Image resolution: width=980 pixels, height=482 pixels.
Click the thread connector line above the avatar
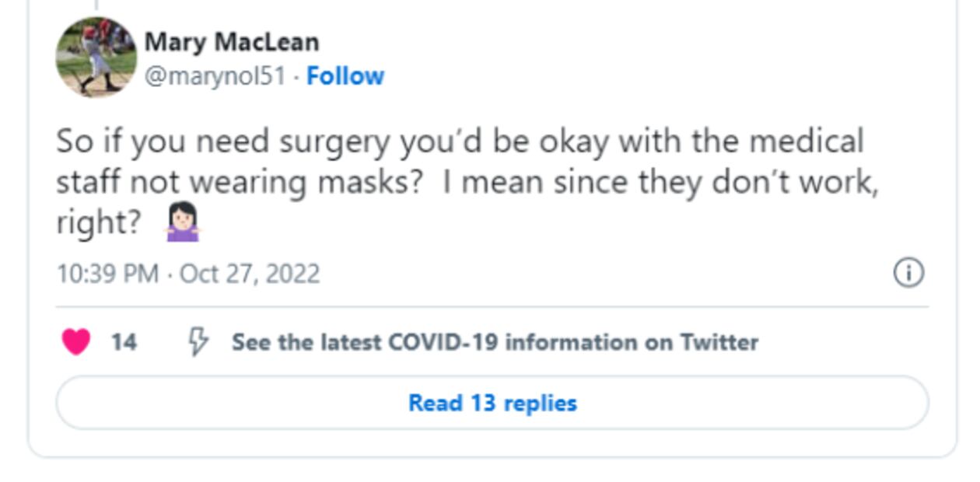(96, 5)
